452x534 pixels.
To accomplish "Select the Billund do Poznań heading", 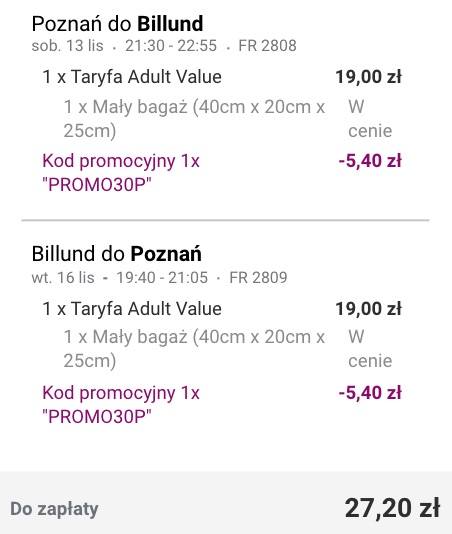I will [116, 254].
